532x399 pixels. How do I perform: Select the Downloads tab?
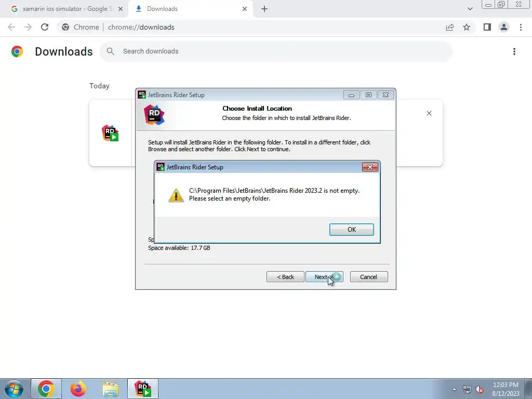coord(190,9)
